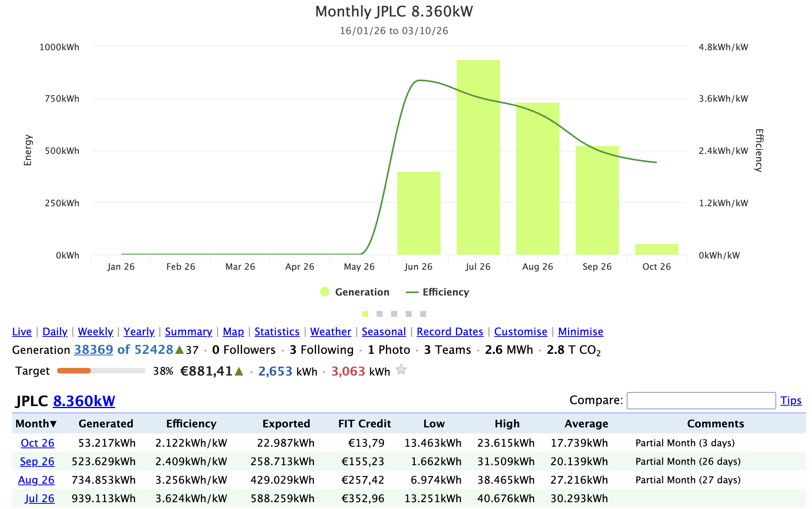Click the Oct 26 generation bar
Screen dimensions: 812x509
tap(657, 249)
